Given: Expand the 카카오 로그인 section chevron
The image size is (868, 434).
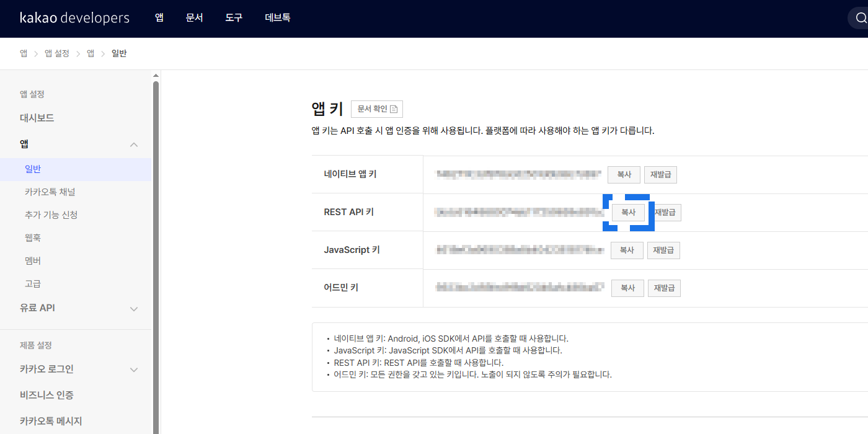Looking at the screenshot, I should (134, 370).
